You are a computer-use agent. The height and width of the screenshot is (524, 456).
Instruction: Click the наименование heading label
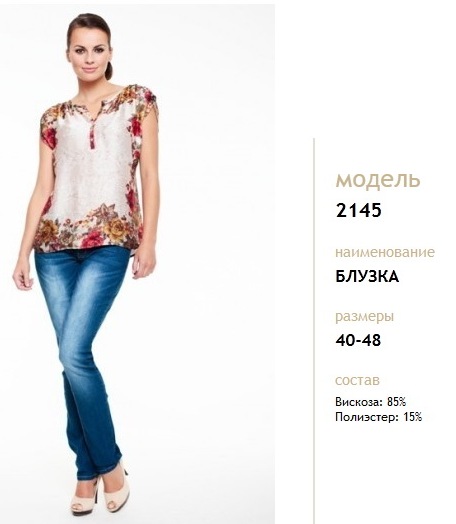385,252
